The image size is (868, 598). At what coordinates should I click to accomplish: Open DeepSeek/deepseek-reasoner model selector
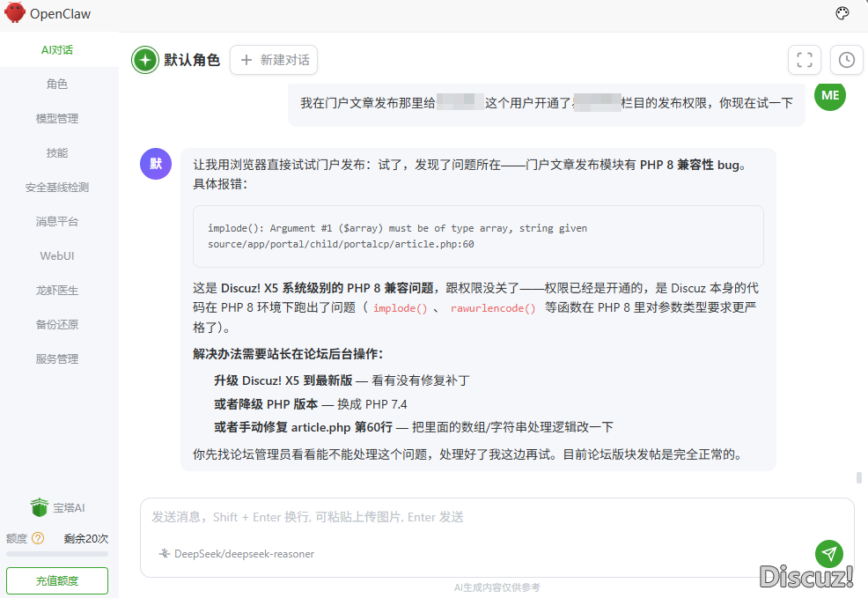pyautogui.click(x=237, y=553)
